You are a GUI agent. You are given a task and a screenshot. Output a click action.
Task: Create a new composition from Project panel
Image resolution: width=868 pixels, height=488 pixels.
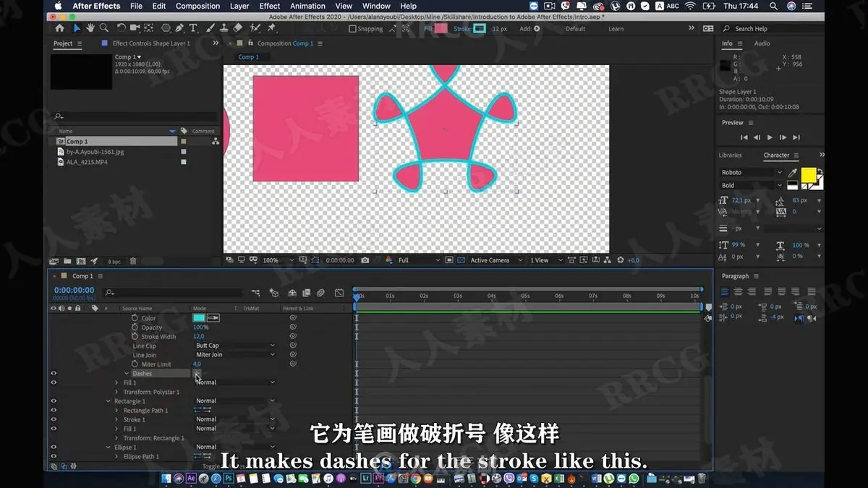[80, 261]
